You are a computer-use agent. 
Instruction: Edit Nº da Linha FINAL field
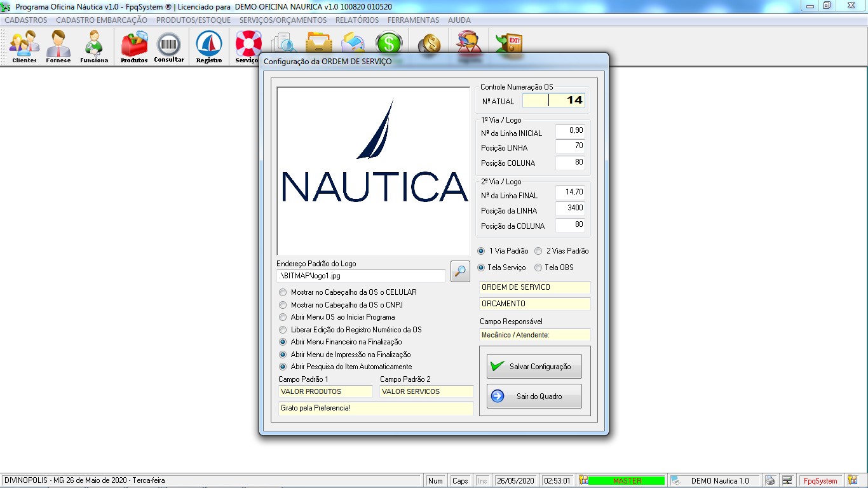click(x=570, y=193)
